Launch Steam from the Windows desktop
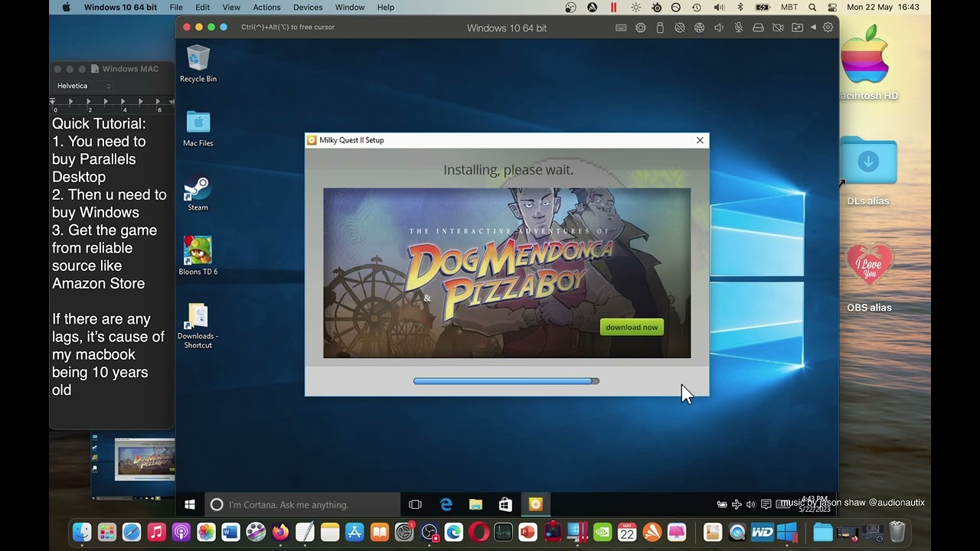 198,193
